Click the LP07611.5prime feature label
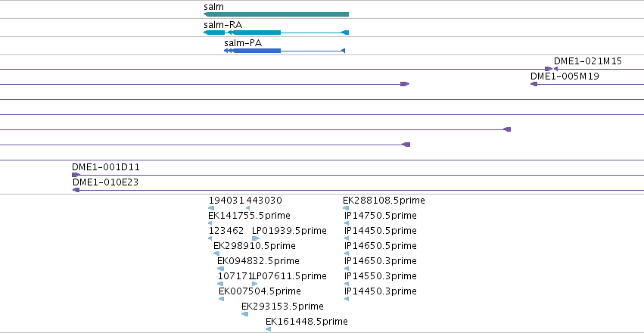This screenshot has height=333, width=644. point(290,276)
